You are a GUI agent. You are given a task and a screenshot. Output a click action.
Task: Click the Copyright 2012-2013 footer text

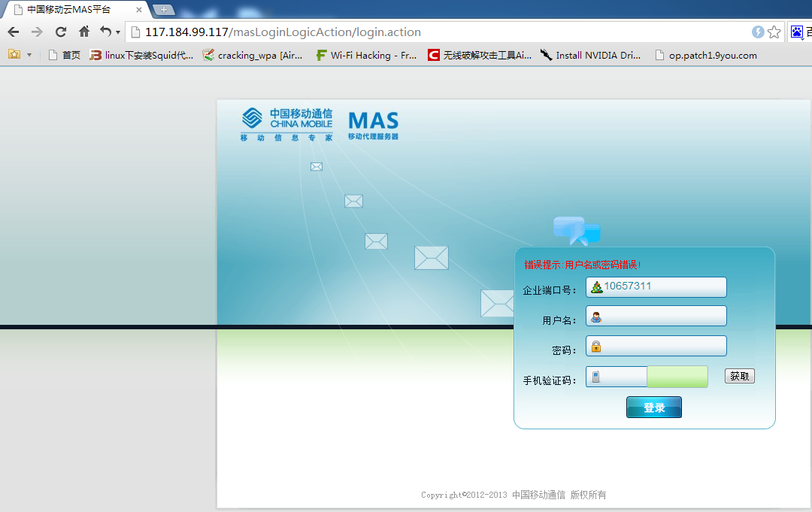coord(514,495)
